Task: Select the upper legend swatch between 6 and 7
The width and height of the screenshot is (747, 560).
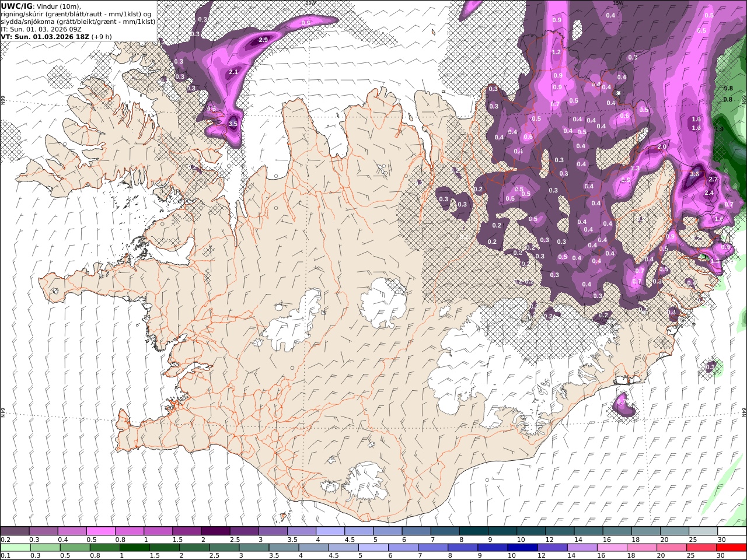Action: coord(416,531)
